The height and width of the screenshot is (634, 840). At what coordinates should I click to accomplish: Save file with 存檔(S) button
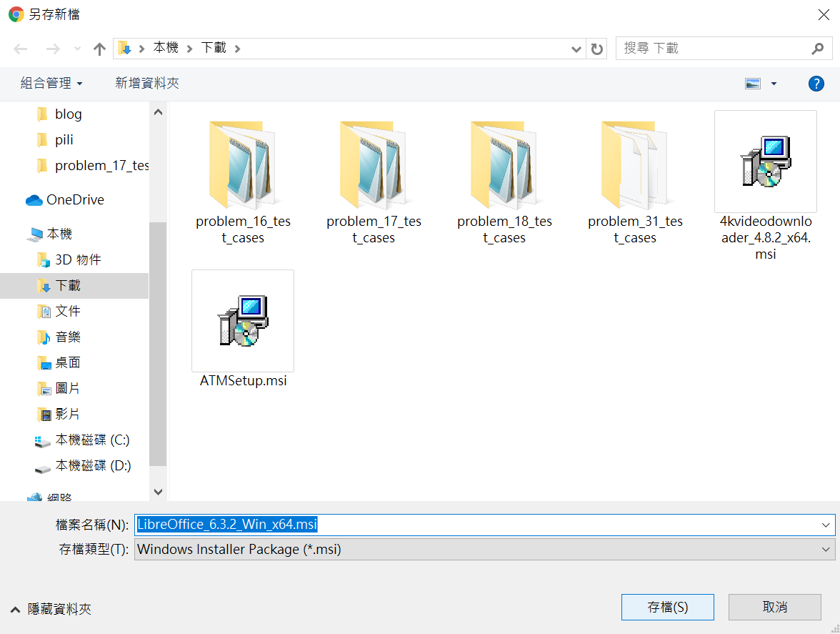pos(667,608)
